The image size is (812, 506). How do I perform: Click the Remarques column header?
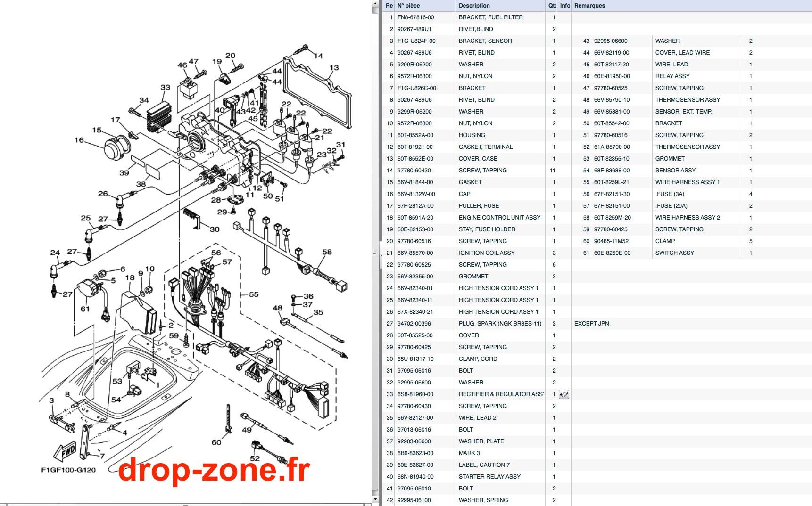pyautogui.click(x=691, y=6)
